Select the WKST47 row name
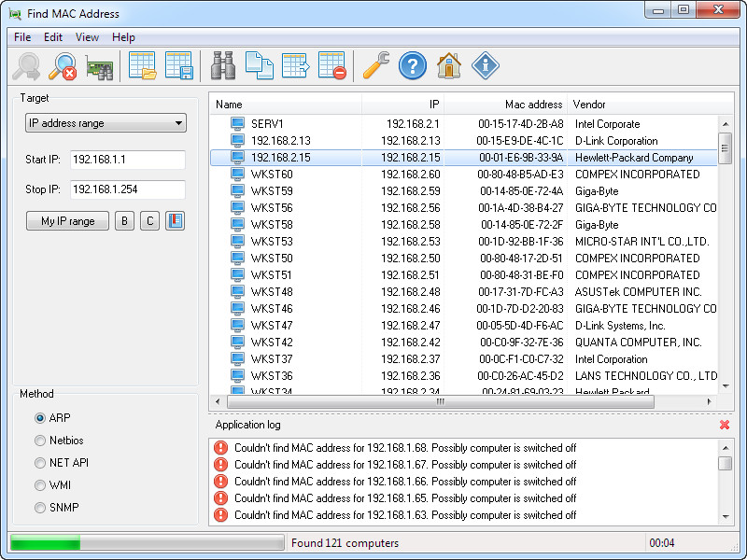Viewport: 747px width, 560px height. pyautogui.click(x=272, y=325)
